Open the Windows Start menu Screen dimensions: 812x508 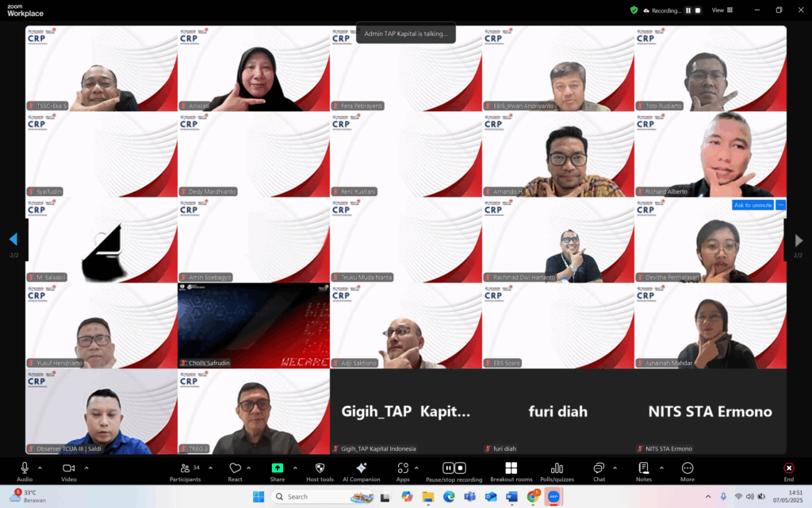pos(259,497)
